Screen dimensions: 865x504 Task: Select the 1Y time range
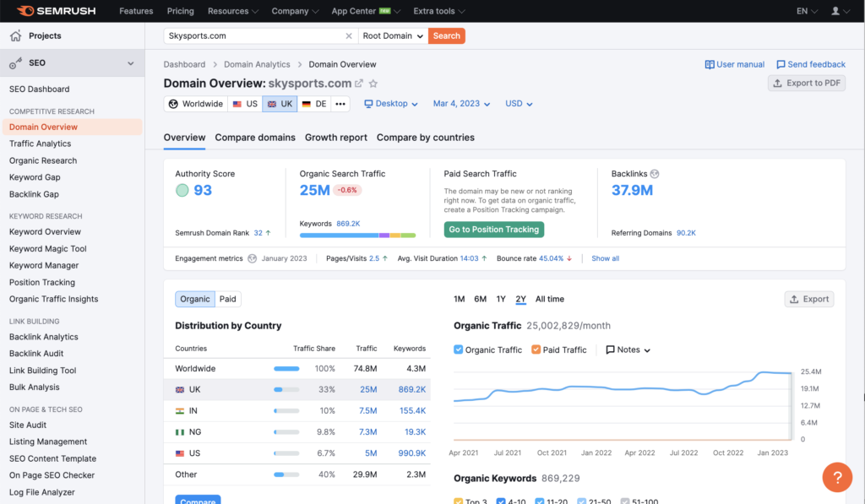[501, 299]
